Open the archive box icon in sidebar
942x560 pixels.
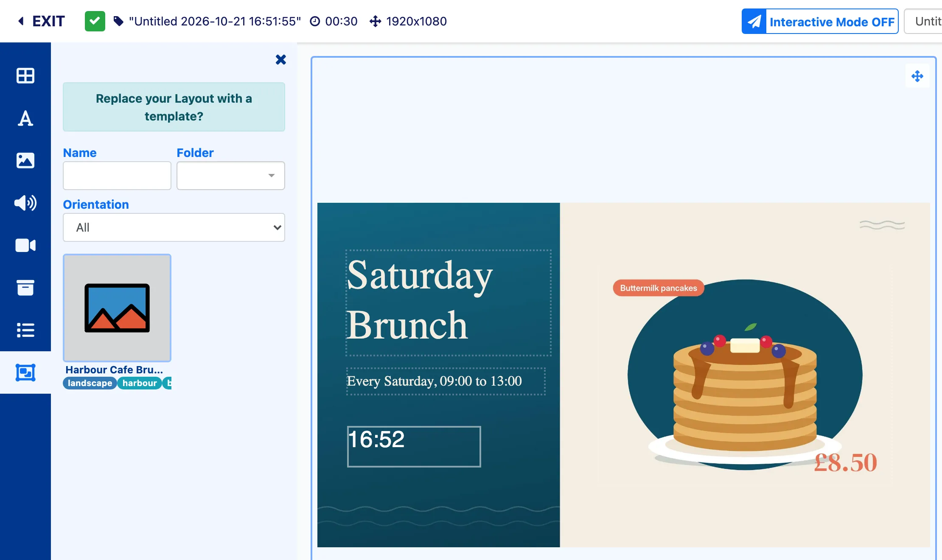[x=25, y=288]
